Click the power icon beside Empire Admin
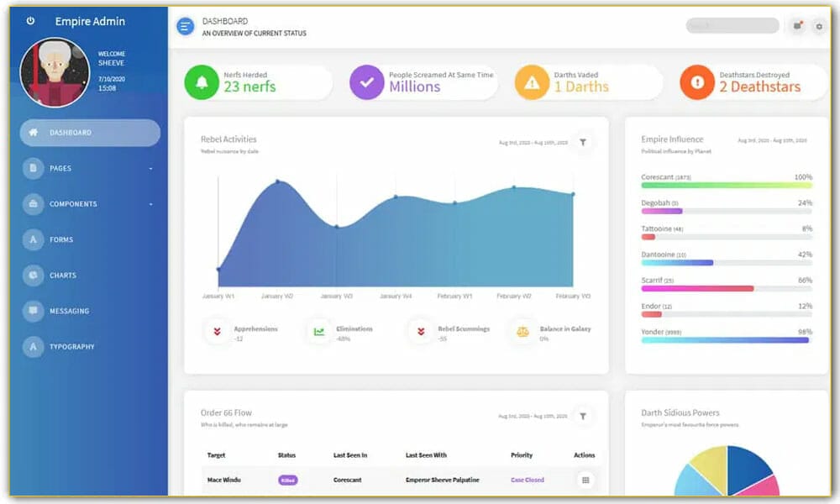The height and width of the screenshot is (504, 840). click(x=31, y=21)
